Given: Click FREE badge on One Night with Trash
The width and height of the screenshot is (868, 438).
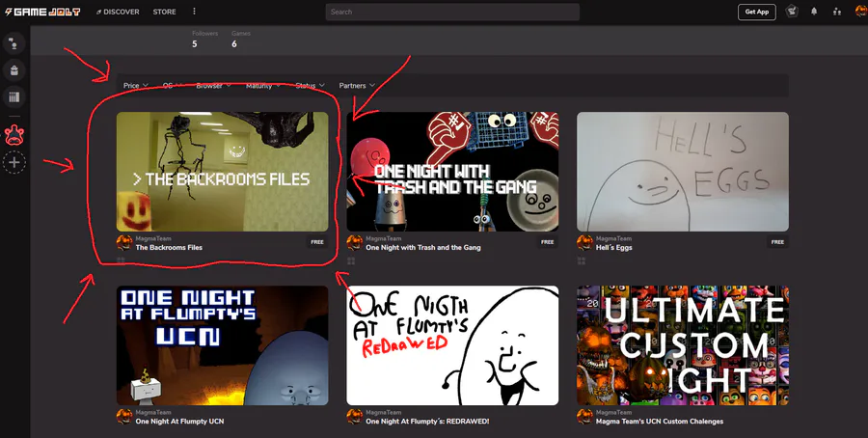Looking at the screenshot, I should click(x=548, y=242).
